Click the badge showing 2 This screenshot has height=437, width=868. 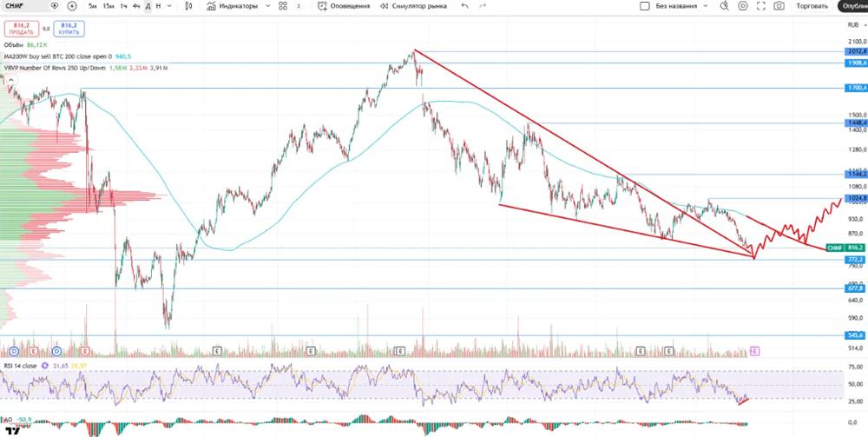tap(299, 6)
